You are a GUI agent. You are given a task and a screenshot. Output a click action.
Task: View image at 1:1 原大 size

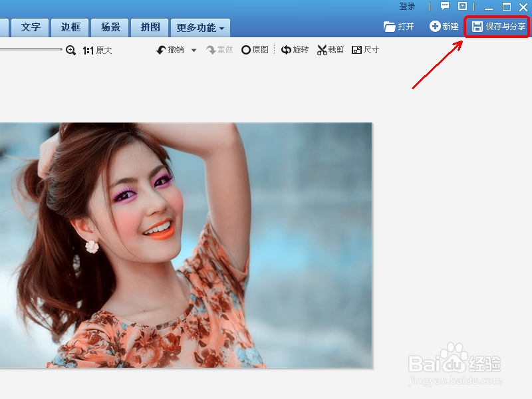click(97, 51)
